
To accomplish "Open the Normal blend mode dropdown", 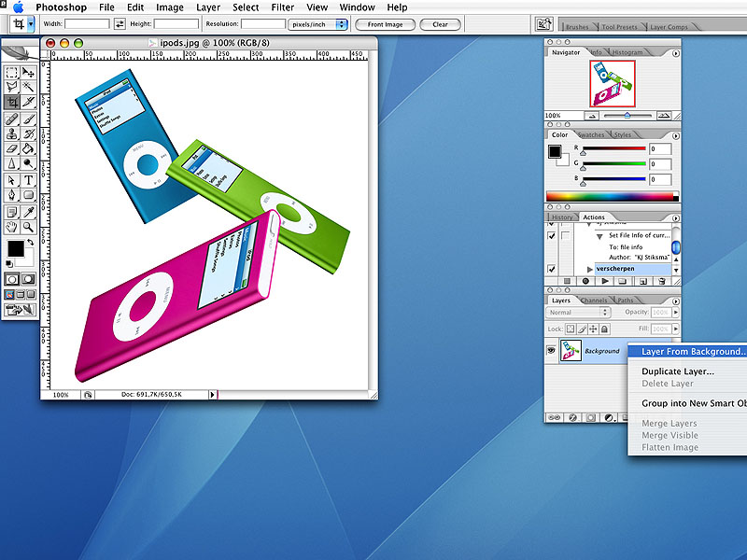I will (x=577, y=313).
